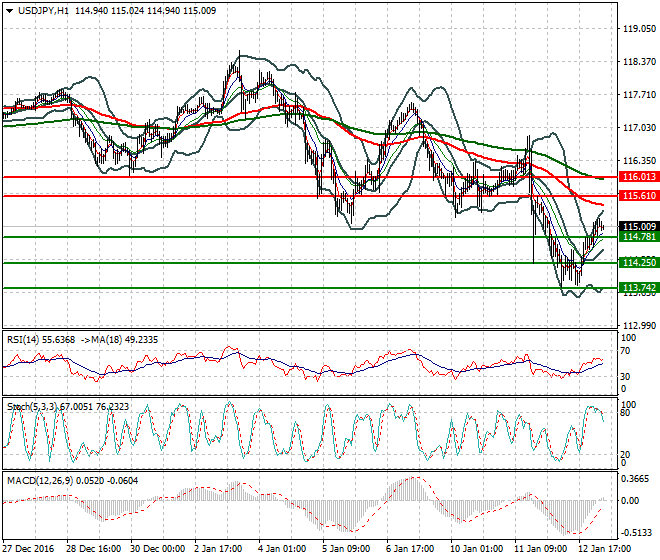Select the RSI(14) 55.6368 indicator label
The width and height of the screenshot is (660, 560).
[41, 340]
